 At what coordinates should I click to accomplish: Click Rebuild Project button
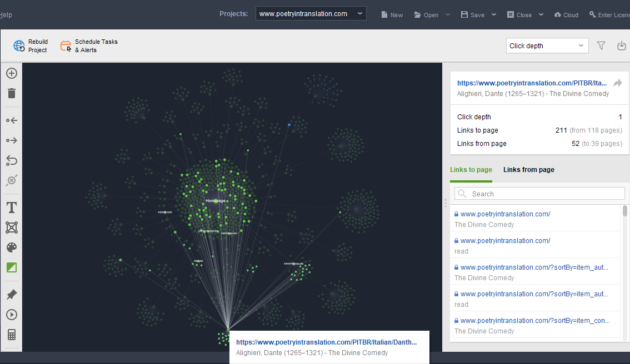click(x=31, y=46)
